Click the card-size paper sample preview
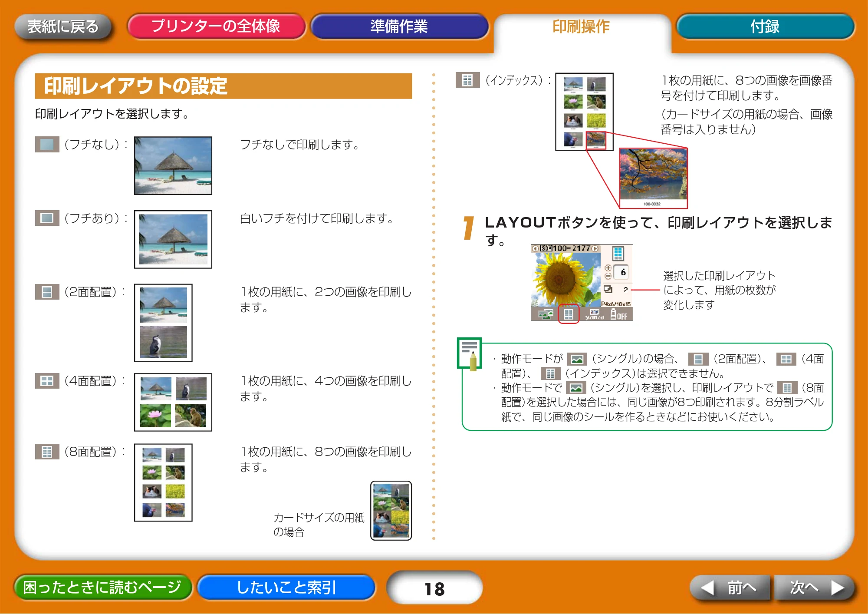 pyautogui.click(x=391, y=511)
